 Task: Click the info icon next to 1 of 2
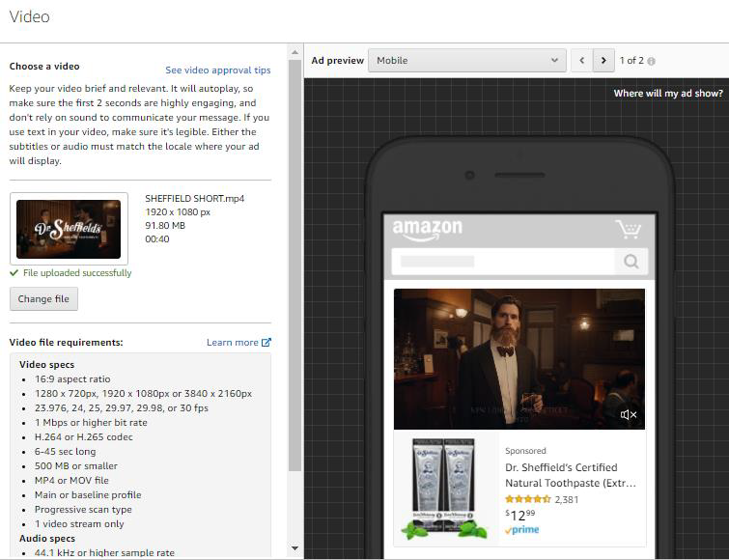pyautogui.click(x=651, y=61)
